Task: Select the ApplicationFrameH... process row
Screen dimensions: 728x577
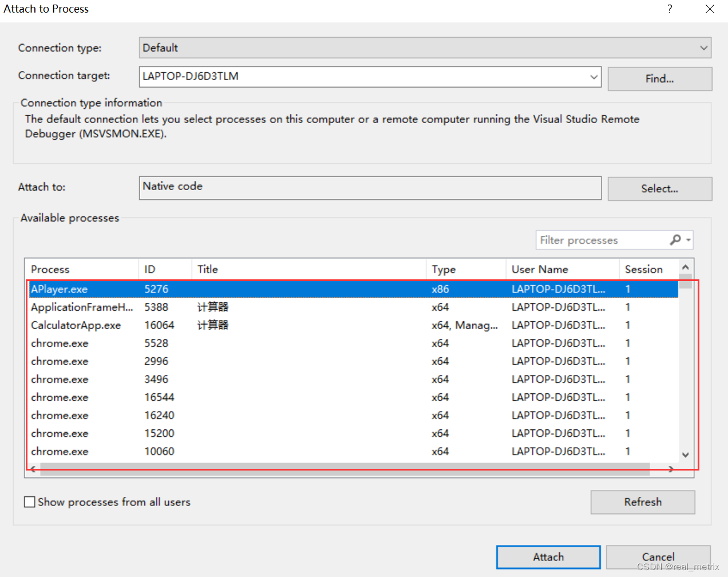Action: pos(353,307)
